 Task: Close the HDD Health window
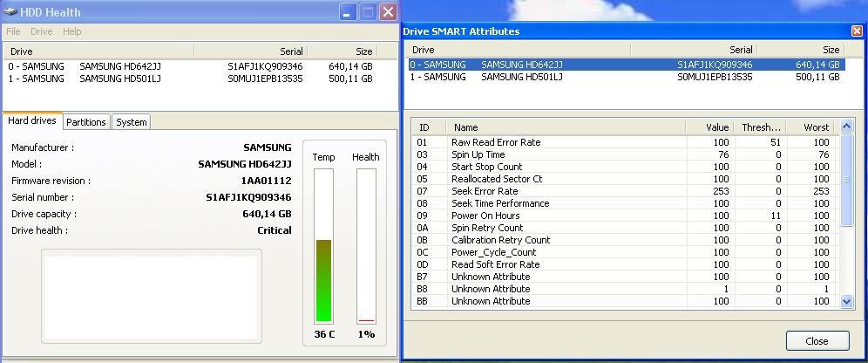388,12
